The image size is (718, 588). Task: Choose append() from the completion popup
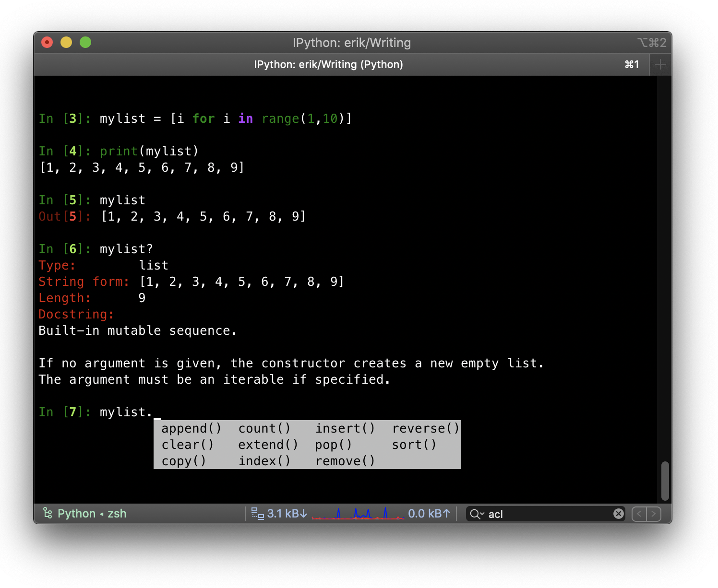click(191, 428)
